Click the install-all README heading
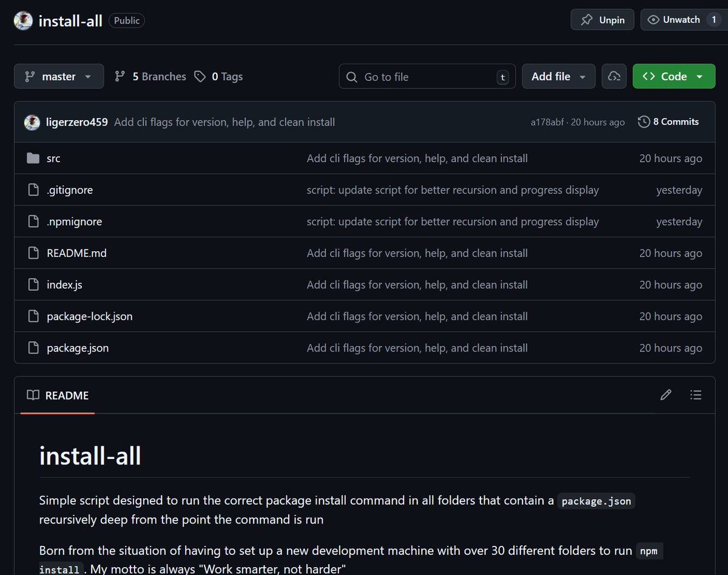The image size is (728, 575). (x=90, y=455)
